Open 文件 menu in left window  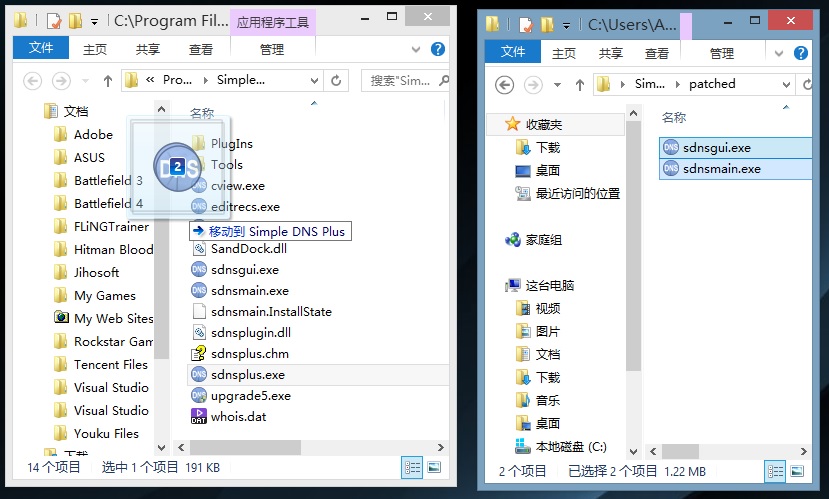tap(41, 48)
